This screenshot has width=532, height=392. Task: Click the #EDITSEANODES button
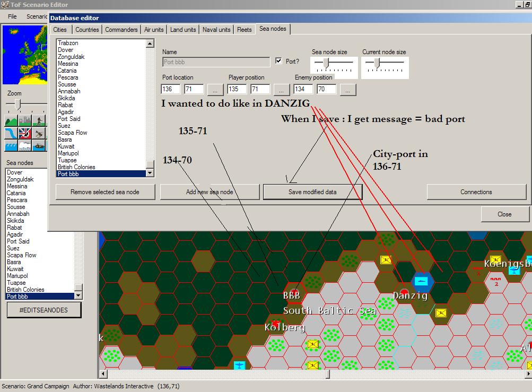(x=44, y=310)
